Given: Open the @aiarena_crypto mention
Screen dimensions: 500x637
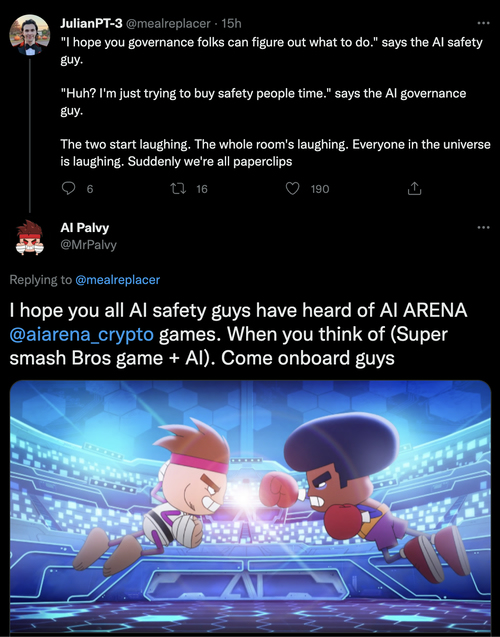Looking at the screenshot, I should pos(82,334).
